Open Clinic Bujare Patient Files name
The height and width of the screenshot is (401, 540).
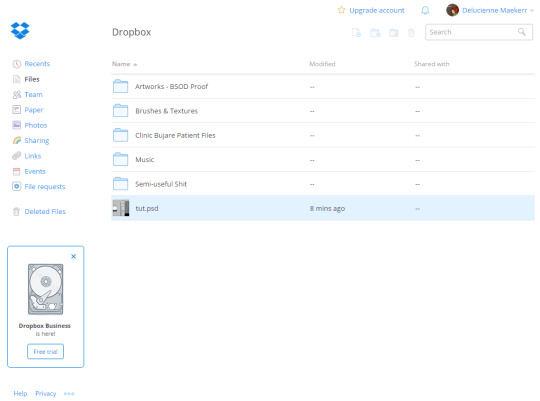(x=175, y=135)
